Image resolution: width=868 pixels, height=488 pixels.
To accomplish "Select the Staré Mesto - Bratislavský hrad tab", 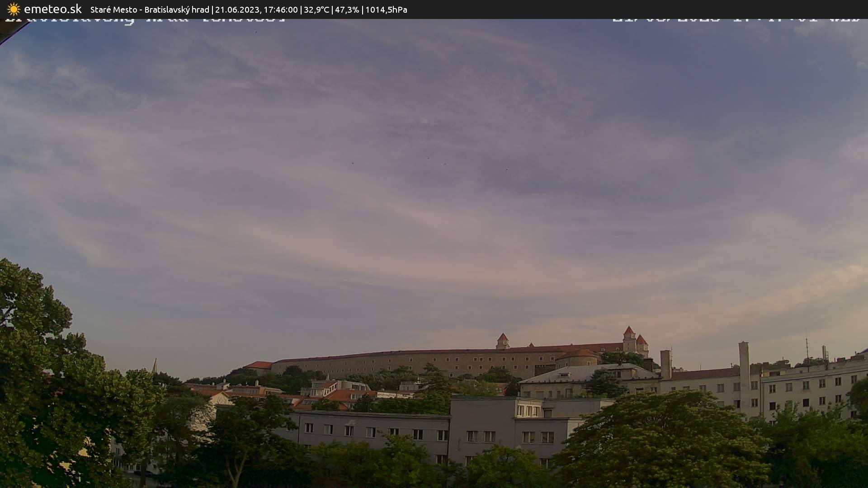I will tap(149, 9).
